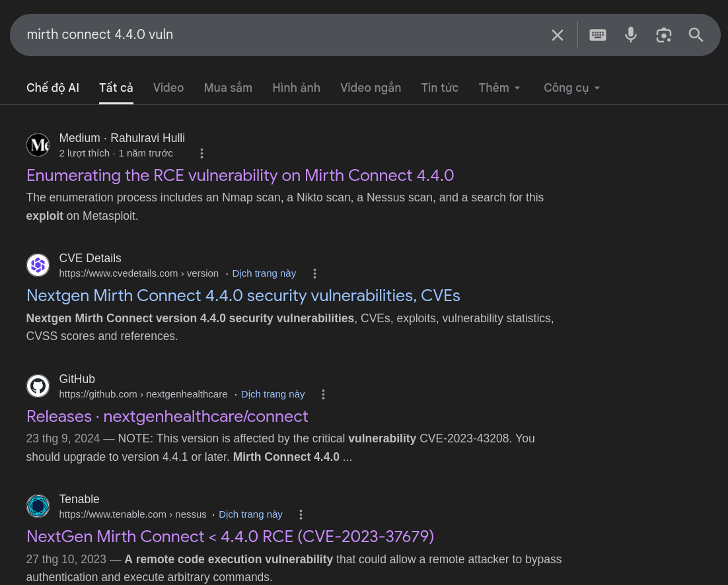This screenshot has height=585, width=728.
Task: Search by image with camera lens icon
Action: coord(663,35)
